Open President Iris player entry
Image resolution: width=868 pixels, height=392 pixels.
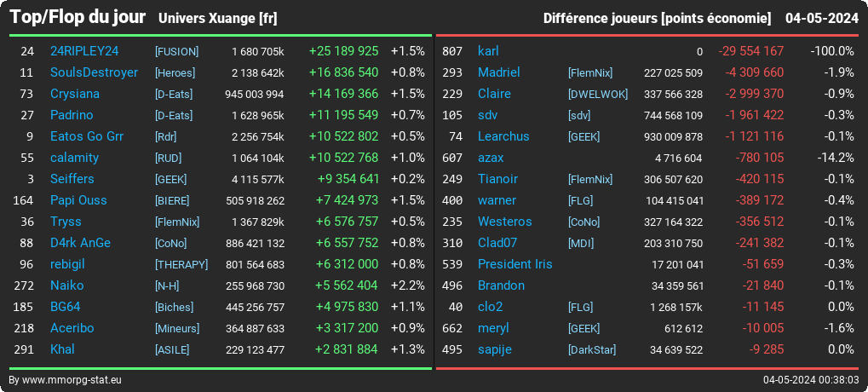[x=514, y=264]
